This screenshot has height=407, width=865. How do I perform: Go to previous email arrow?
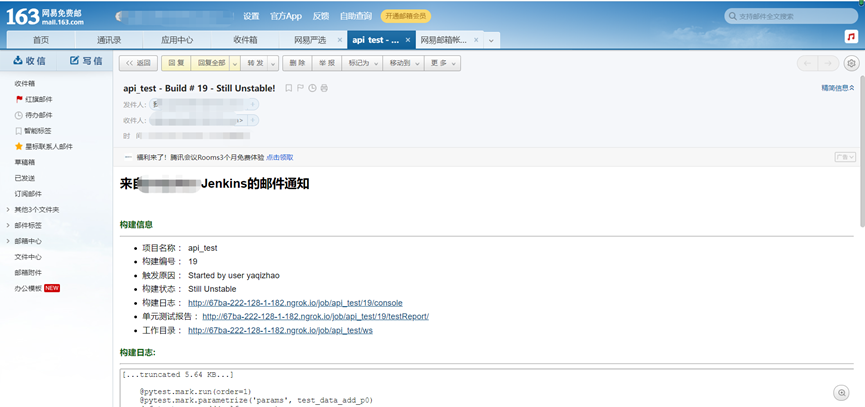(807, 63)
